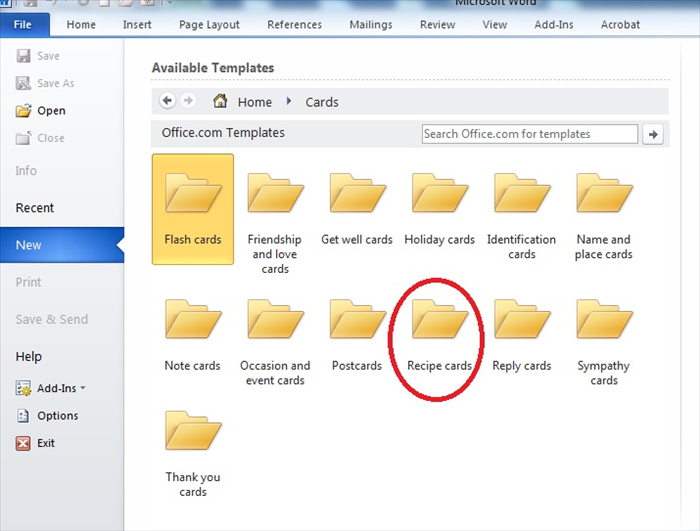Switch to the Insert ribbon tab
700x531 pixels.
(x=137, y=25)
